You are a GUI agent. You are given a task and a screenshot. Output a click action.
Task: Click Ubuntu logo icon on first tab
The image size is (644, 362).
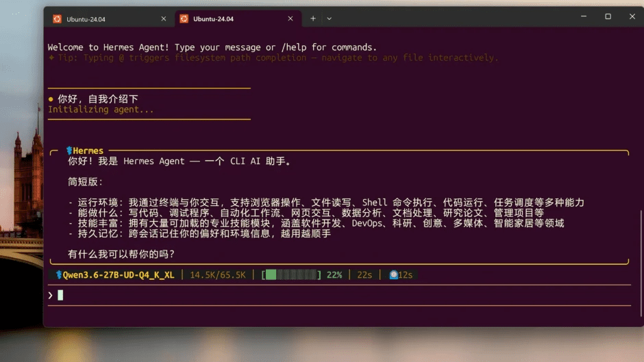(57, 19)
